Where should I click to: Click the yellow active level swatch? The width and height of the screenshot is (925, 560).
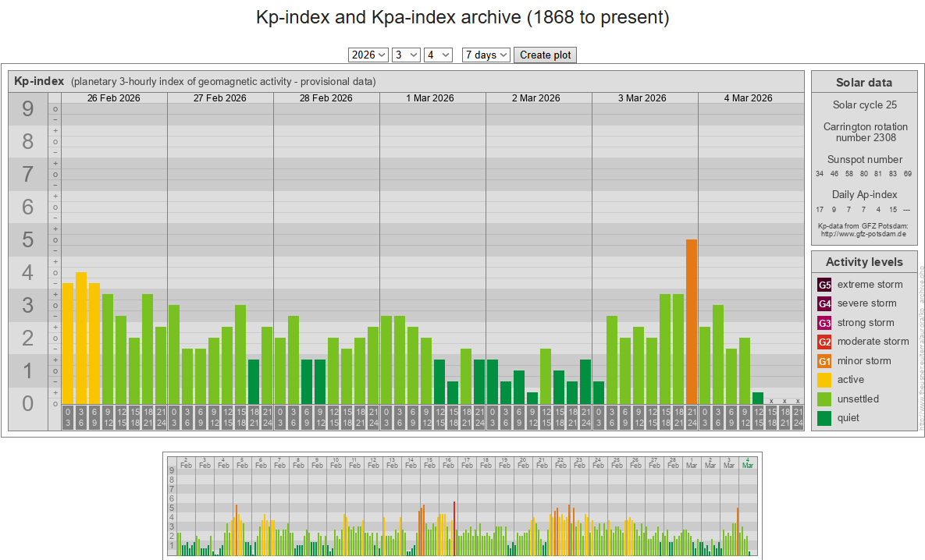click(x=824, y=380)
